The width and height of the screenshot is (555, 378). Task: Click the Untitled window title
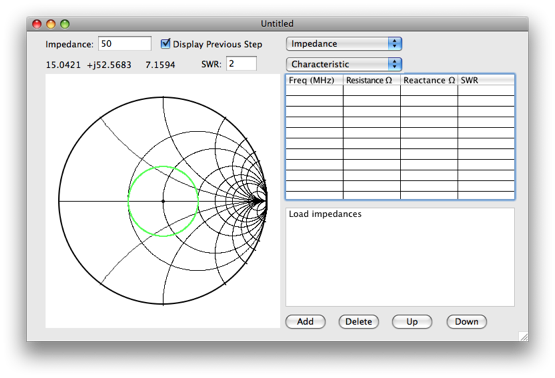pos(277,24)
